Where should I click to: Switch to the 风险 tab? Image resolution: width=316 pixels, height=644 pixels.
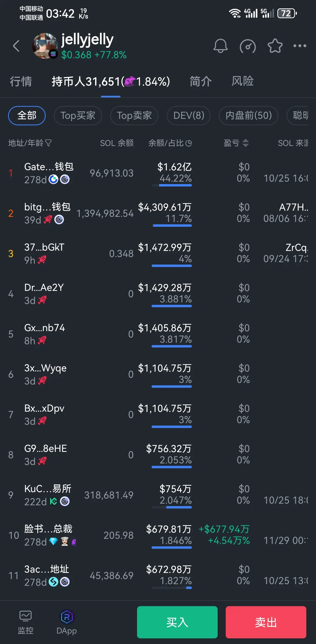point(242,81)
